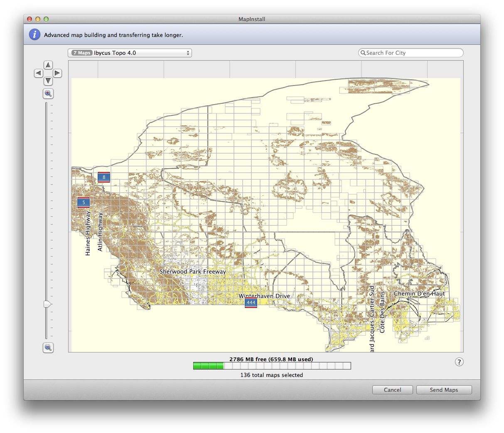
Task: Click the zoom in magnifier button
Action: pyautogui.click(x=48, y=94)
